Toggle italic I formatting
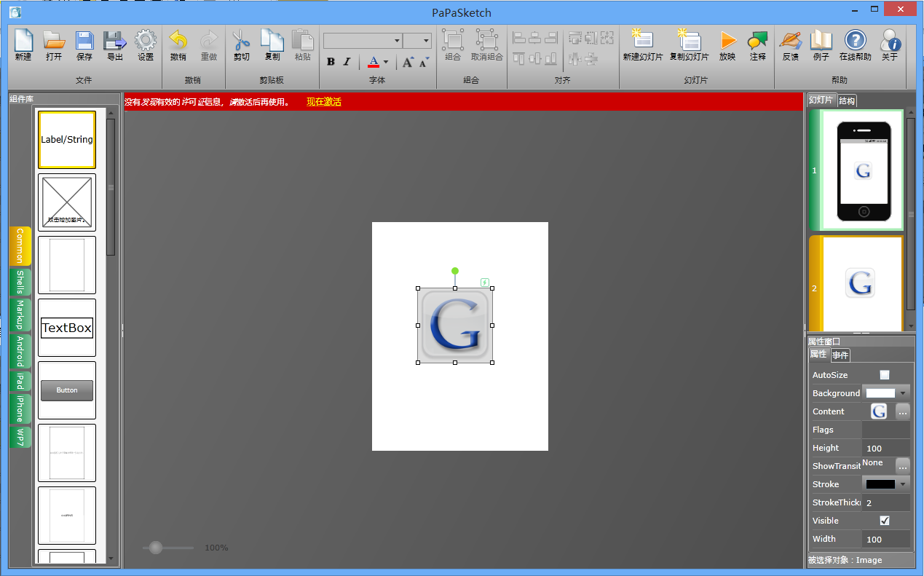 click(x=347, y=62)
